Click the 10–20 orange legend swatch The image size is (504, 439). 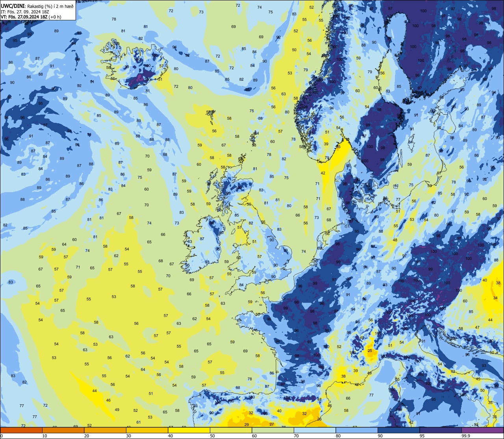(63, 430)
